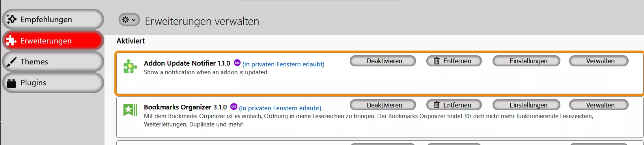Switch to the Empfehlungen category
Viewport: 644px width, 145px height.
click(53, 19)
